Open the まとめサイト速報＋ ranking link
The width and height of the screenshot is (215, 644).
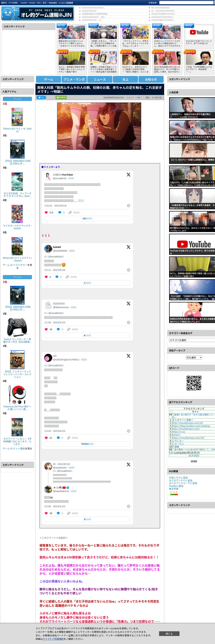point(183,420)
